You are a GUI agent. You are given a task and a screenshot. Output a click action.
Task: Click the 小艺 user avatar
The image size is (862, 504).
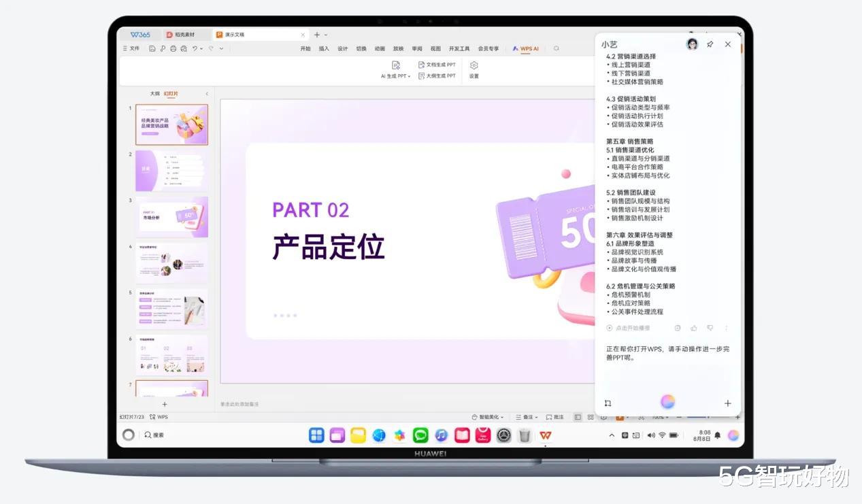692,44
